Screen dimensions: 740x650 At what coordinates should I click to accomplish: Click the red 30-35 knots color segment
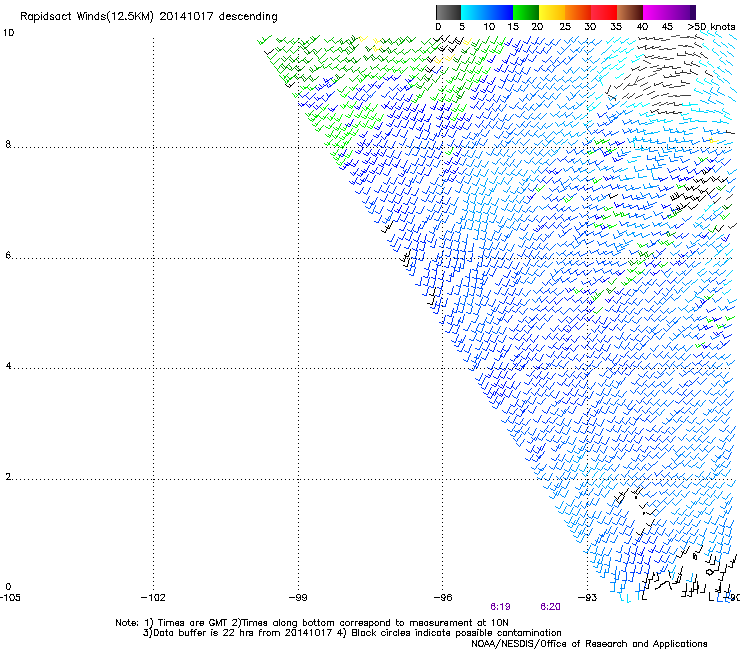[x=604, y=12]
